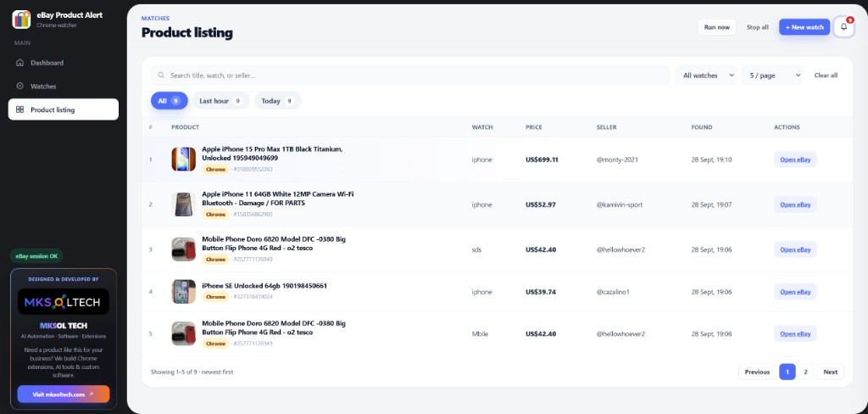Click price US$52.97
Image resolution: width=868 pixels, height=414 pixels.
click(541, 204)
